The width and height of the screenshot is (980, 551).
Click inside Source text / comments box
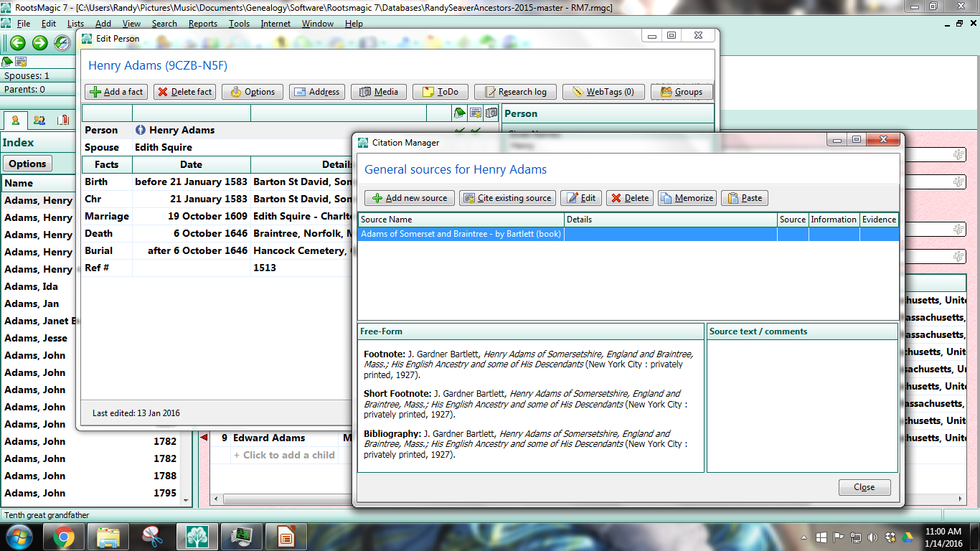coord(802,405)
